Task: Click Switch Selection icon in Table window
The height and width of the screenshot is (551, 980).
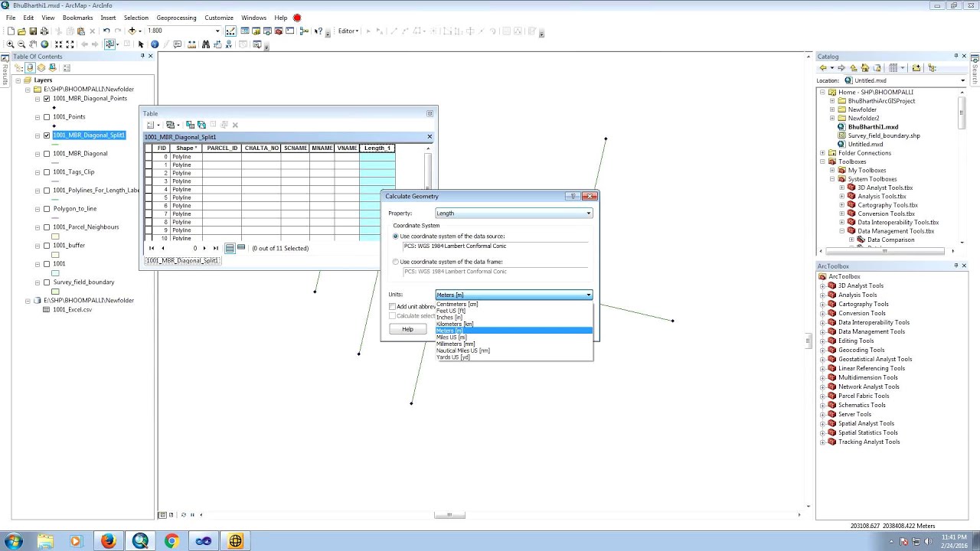Action: coord(201,125)
